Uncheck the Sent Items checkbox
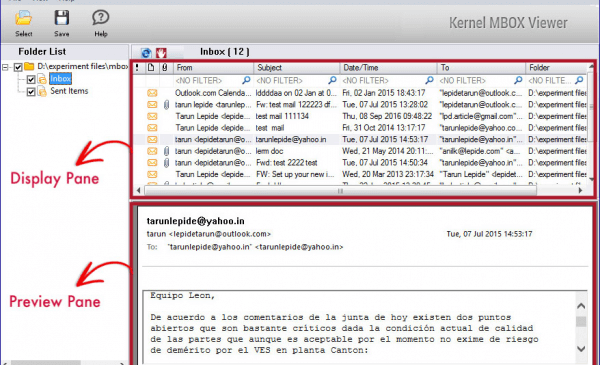Image resolution: width=600 pixels, height=365 pixels. (x=31, y=92)
